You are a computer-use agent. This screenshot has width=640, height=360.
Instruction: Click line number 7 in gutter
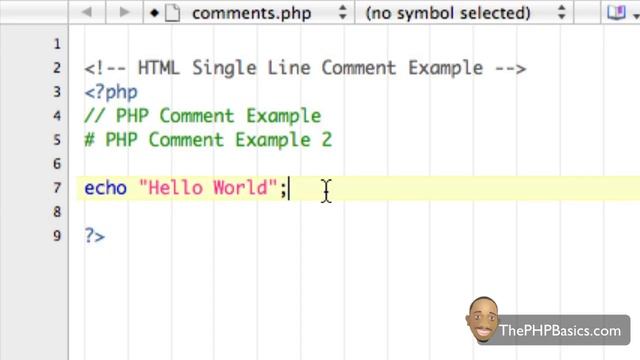(x=57, y=188)
